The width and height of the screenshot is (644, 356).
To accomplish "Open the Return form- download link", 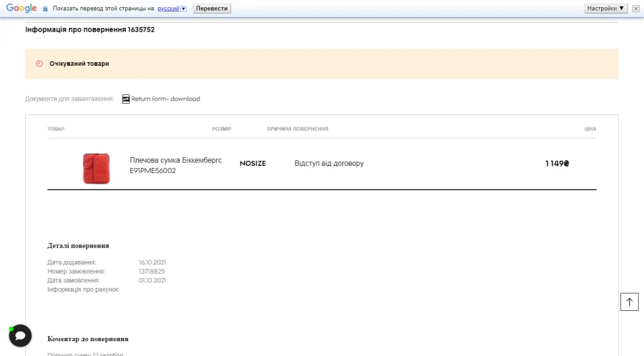I will 165,99.
